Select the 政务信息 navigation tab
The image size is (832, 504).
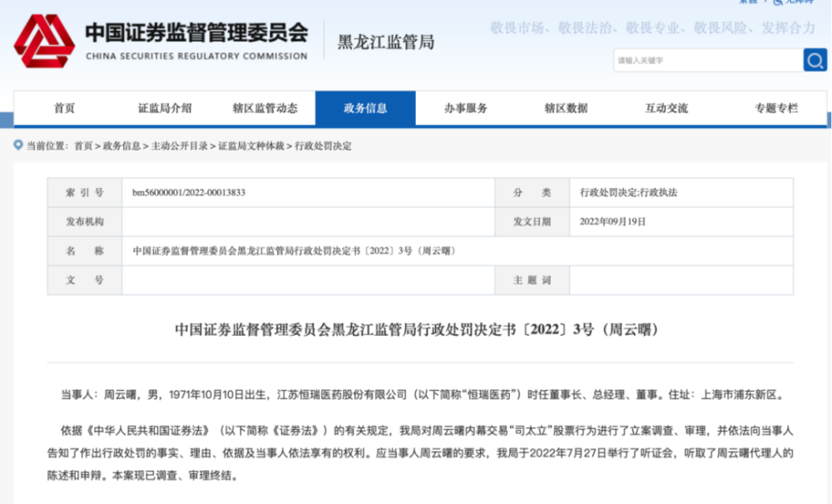pyautogui.click(x=365, y=108)
